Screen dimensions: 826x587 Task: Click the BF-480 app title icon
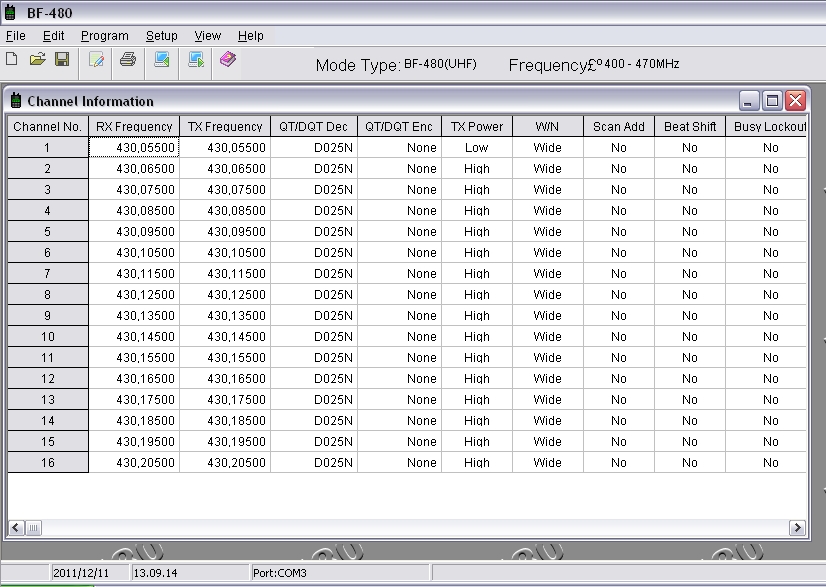pos(10,13)
